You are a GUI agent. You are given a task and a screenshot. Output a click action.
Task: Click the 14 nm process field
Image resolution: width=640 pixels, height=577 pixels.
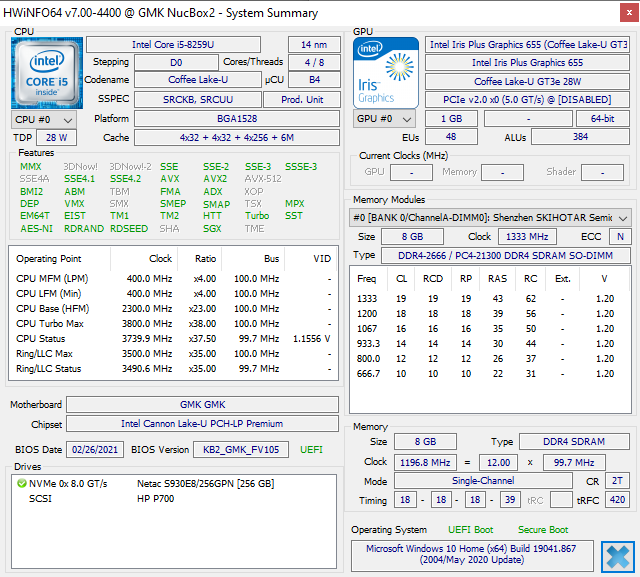[314, 44]
